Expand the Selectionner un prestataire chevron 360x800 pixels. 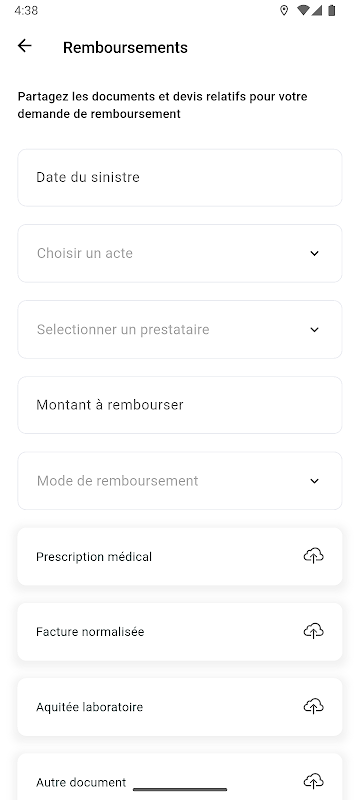pyautogui.click(x=315, y=330)
